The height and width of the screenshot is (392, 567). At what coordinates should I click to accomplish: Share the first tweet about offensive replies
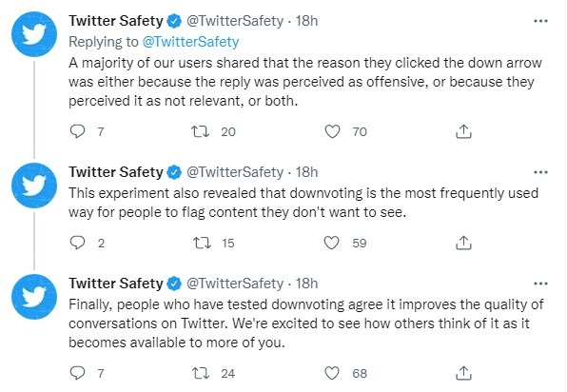pos(463,131)
